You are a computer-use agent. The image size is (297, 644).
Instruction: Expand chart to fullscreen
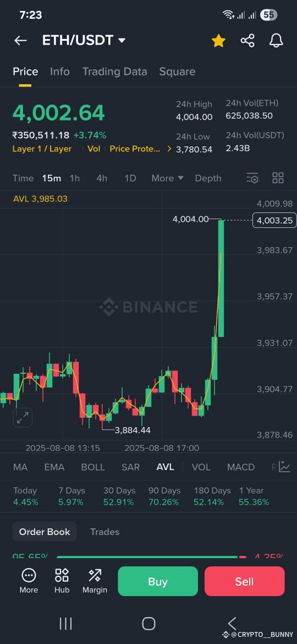tap(23, 418)
